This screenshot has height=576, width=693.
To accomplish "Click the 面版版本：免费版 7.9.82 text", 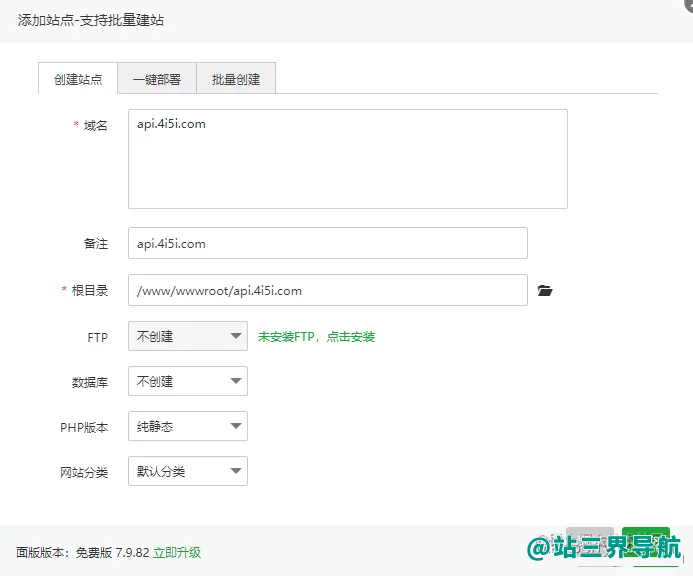I will 83,552.
